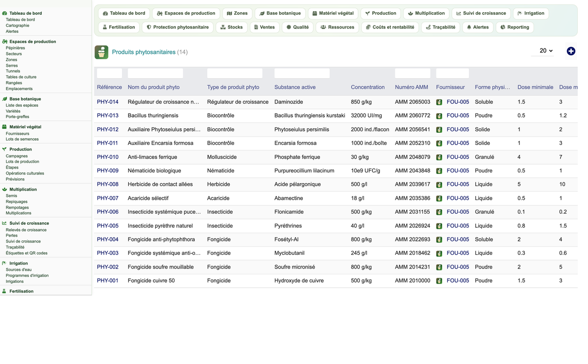Click the Espaces de production sidebar icon
Screen dimensions: 588x364
(x=4, y=42)
